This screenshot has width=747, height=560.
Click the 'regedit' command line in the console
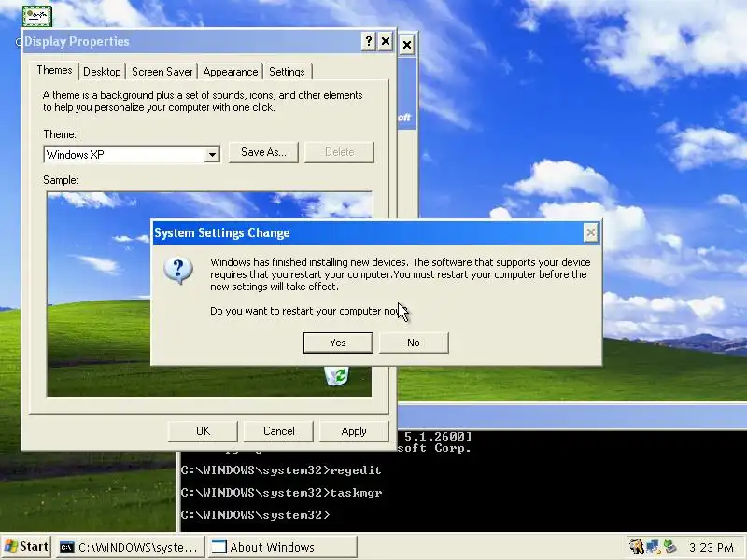click(x=281, y=470)
